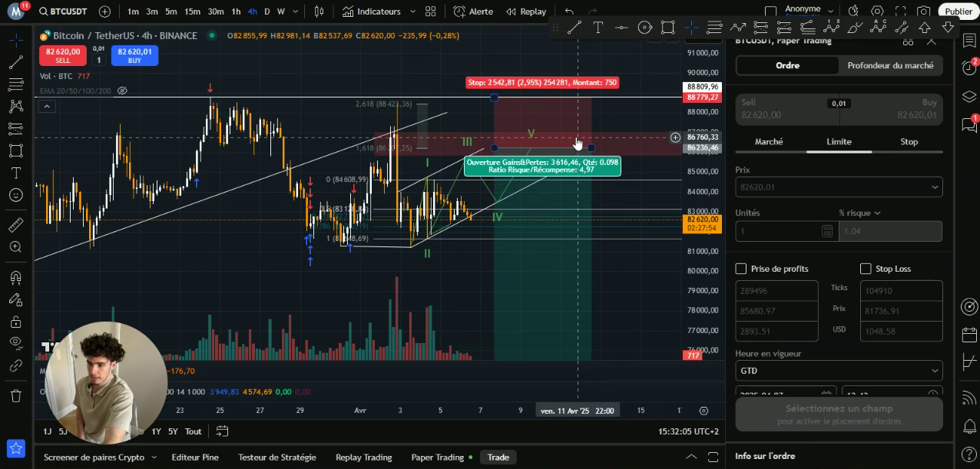980x469 pixels.
Task: Switch to the 15m timeframe
Action: click(192, 12)
